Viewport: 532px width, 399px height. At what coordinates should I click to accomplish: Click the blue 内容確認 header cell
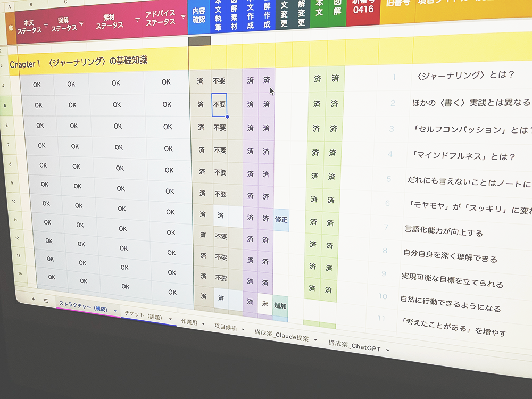(x=199, y=15)
